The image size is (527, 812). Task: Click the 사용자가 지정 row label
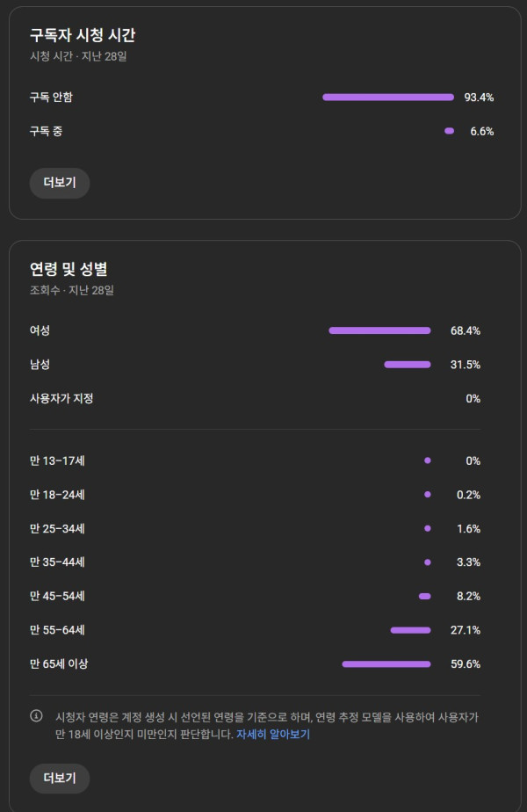click(61, 398)
